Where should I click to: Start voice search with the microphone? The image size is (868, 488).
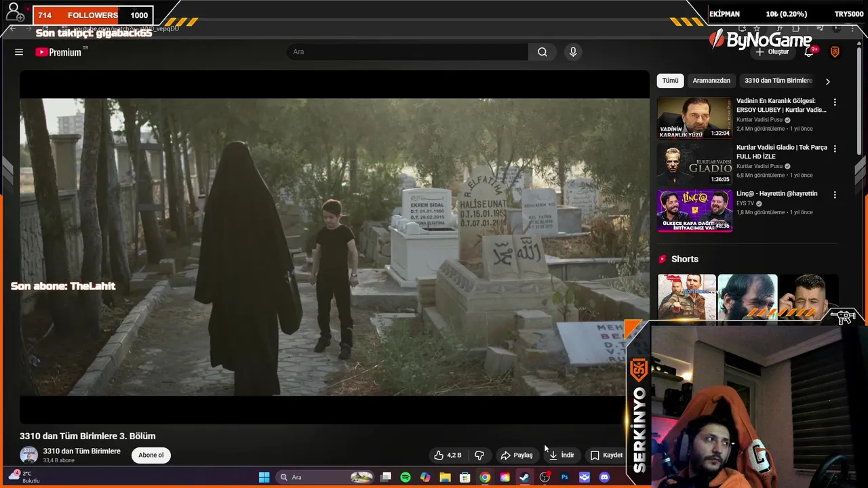573,52
